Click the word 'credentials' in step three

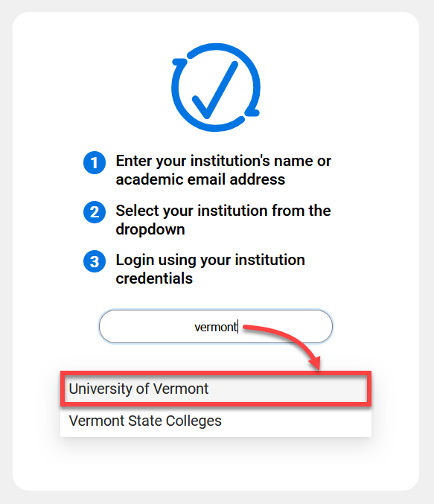pyautogui.click(x=154, y=278)
